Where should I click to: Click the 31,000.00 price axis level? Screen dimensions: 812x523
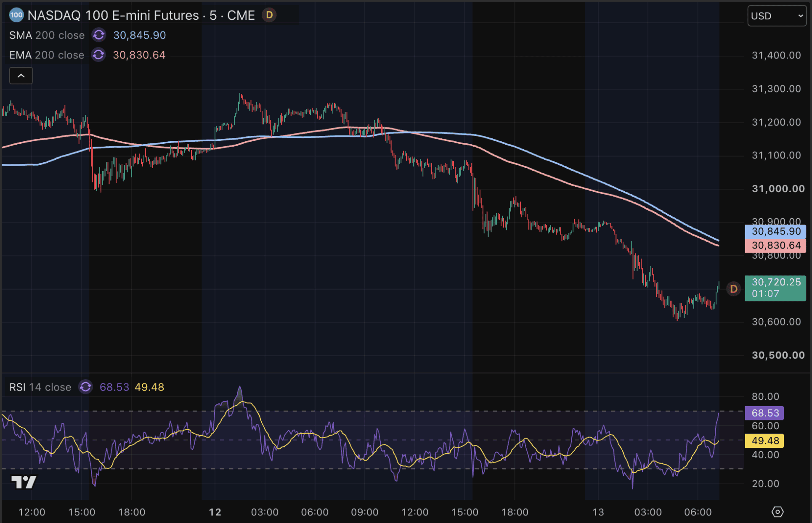(778, 189)
